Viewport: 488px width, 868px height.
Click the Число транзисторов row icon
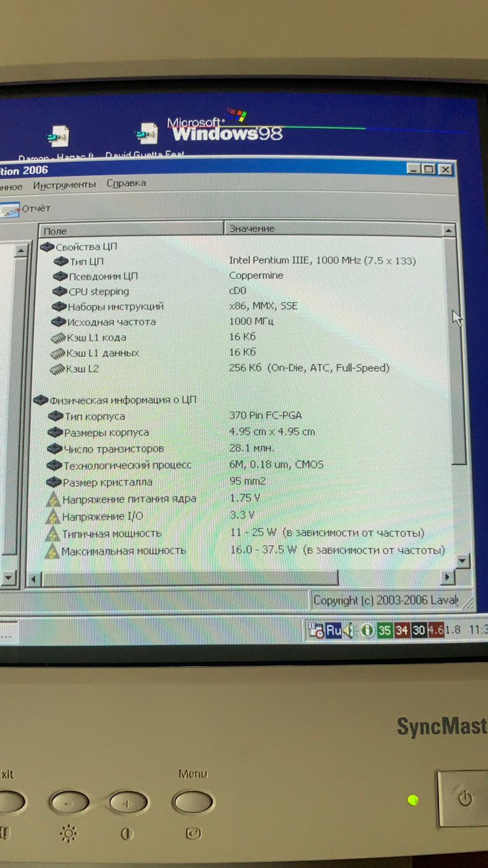click(x=54, y=449)
